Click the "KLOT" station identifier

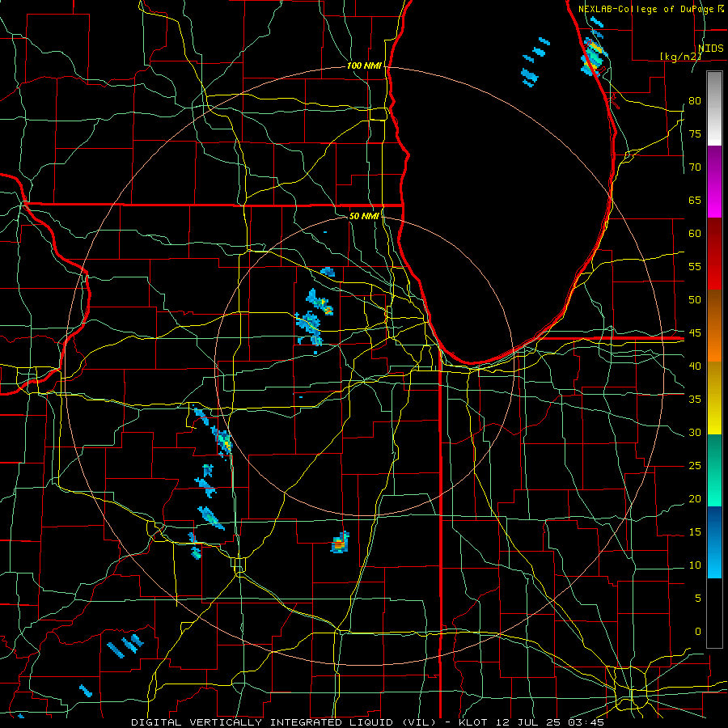tap(472, 722)
